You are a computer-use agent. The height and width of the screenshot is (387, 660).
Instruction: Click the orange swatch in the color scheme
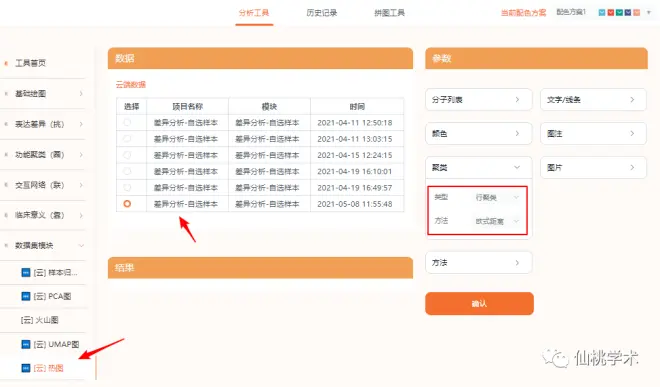tap(637, 13)
